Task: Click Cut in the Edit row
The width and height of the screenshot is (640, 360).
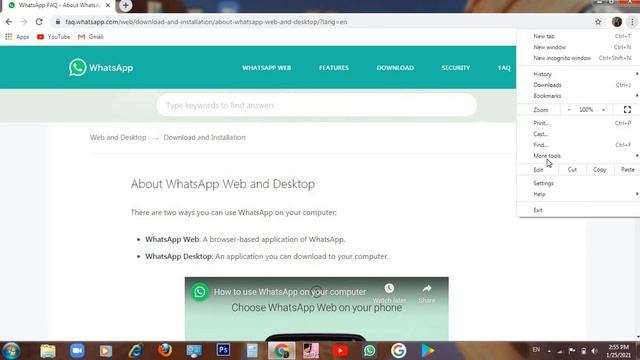Action: tap(572, 169)
